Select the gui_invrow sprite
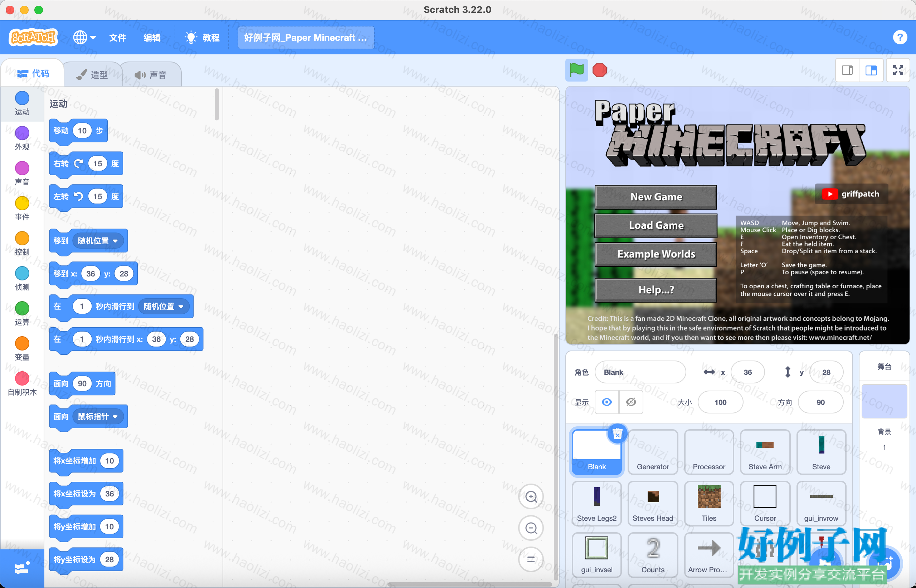This screenshot has width=916, height=588. tap(821, 504)
